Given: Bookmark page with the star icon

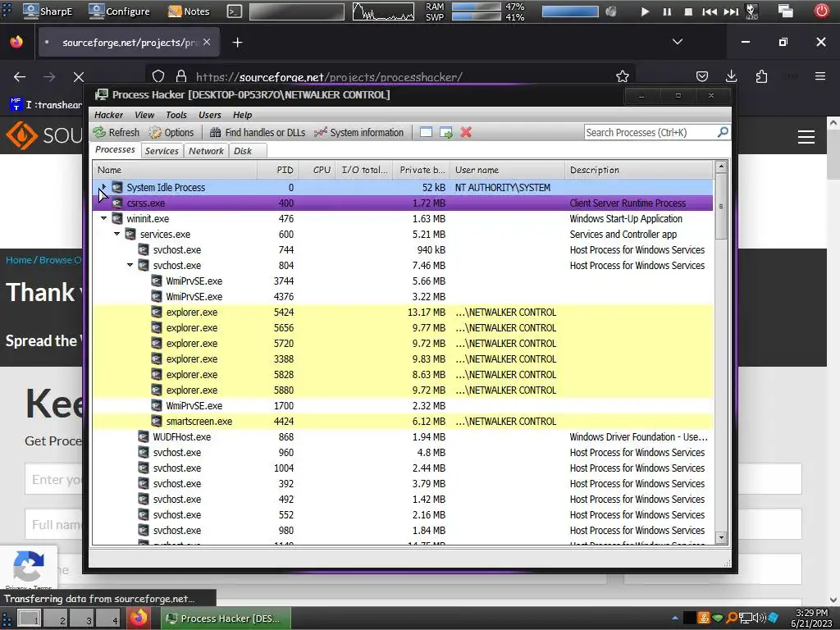Looking at the screenshot, I should [622, 76].
